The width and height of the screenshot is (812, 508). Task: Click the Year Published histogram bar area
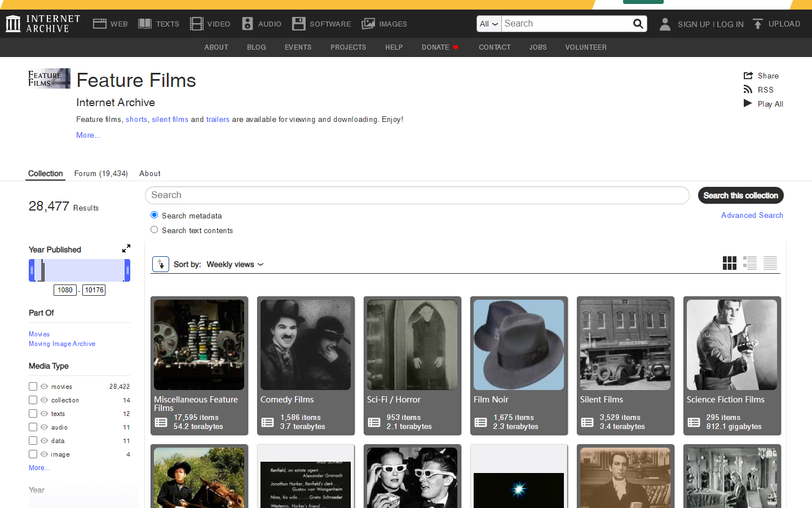(x=80, y=270)
